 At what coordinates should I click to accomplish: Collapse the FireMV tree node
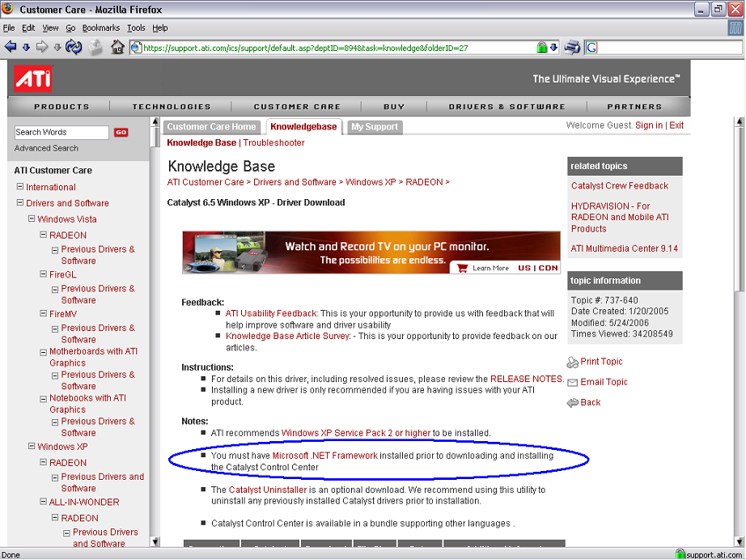44,313
